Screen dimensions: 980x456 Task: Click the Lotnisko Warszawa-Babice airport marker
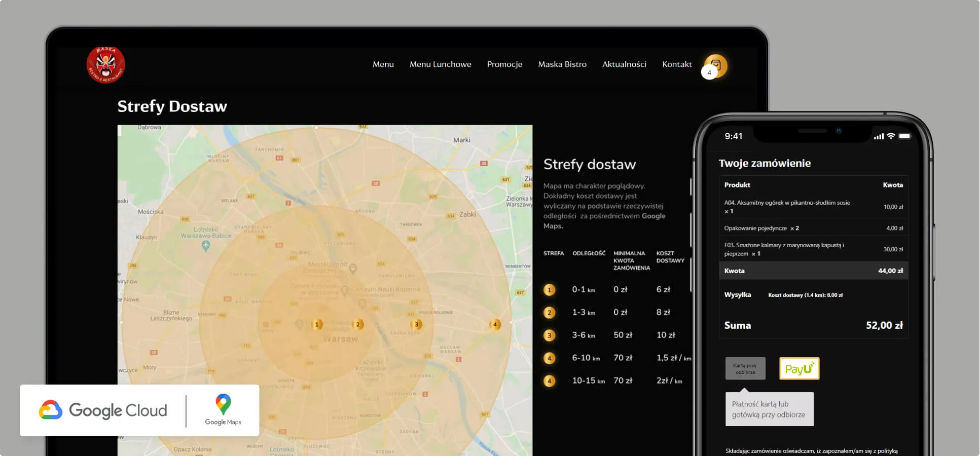[205, 246]
